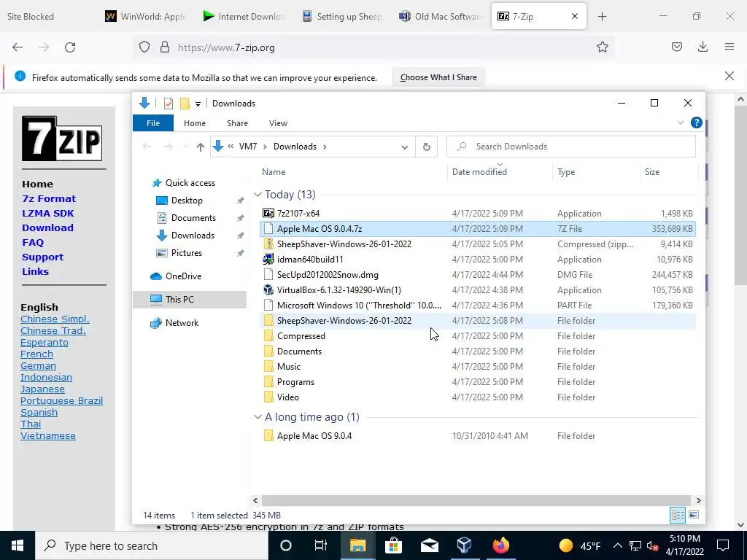
Task: Switch to Old Mac Software tab
Action: (x=439, y=17)
